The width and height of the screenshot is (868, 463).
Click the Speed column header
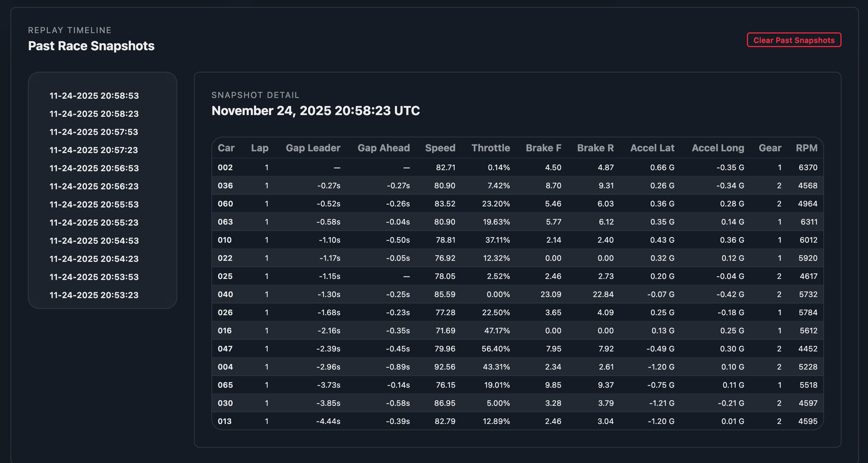coord(440,148)
